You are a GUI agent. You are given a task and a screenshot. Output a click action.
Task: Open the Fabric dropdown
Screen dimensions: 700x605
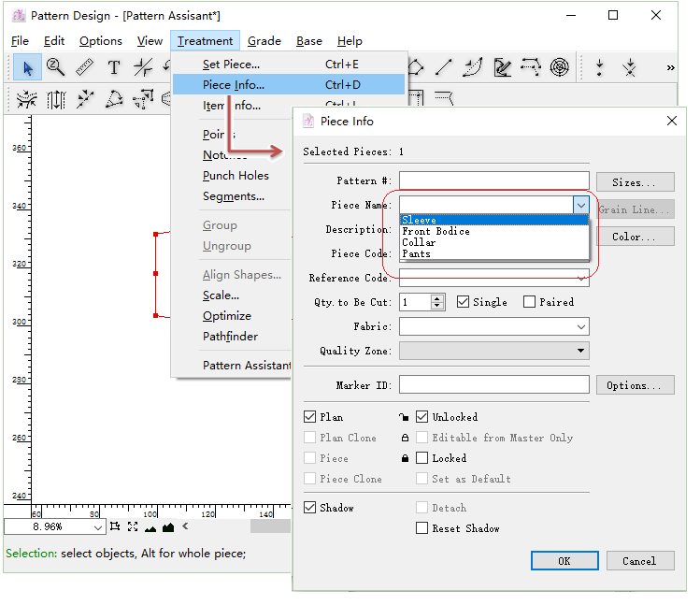tap(580, 326)
